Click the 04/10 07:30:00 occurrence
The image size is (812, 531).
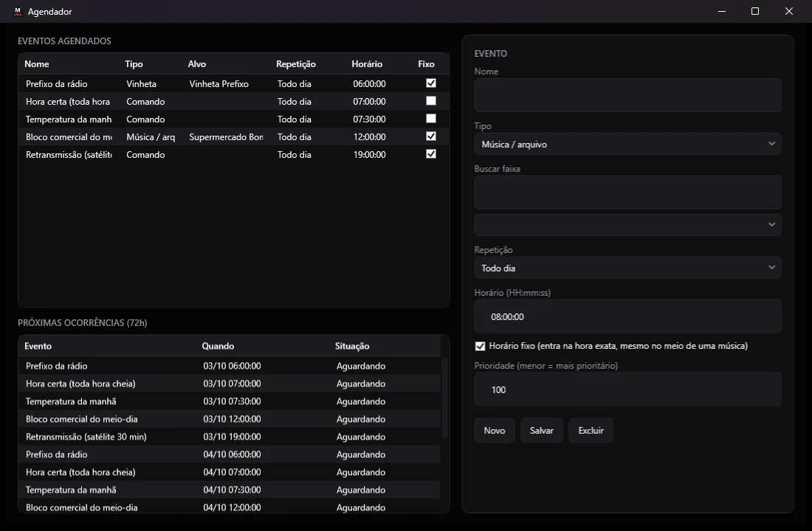pyautogui.click(x=232, y=490)
